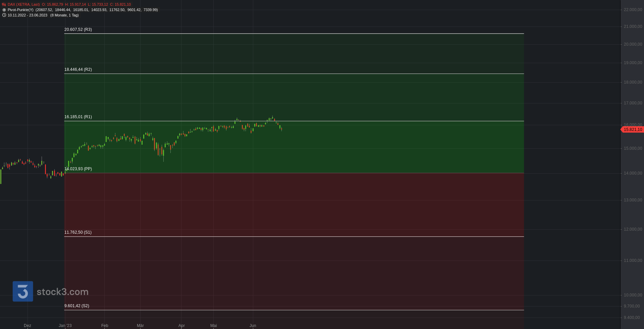Click '21.000,00' on the price axis
644x329 pixels.
click(633, 27)
